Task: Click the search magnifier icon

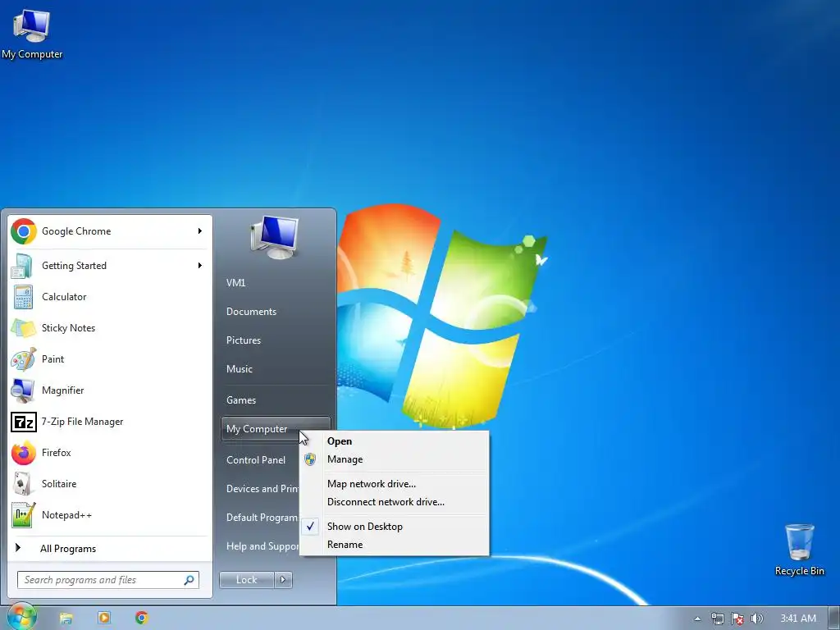Action: pyautogui.click(x=189, y=580)
